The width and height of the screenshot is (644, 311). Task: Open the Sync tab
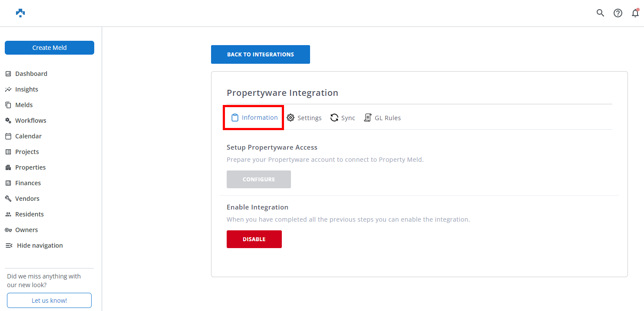[343, 118]
